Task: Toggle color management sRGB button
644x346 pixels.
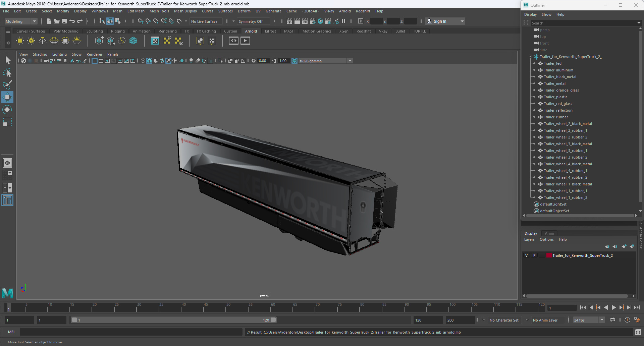Action: pyautogui.click(x=294, y=61)
